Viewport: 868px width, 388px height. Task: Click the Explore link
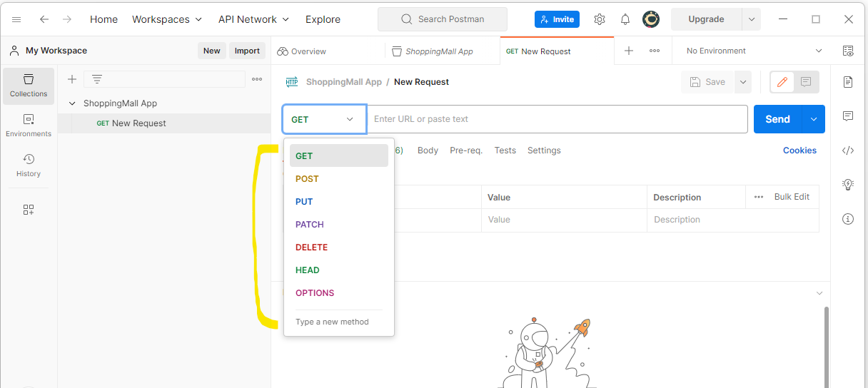point(323,19)
